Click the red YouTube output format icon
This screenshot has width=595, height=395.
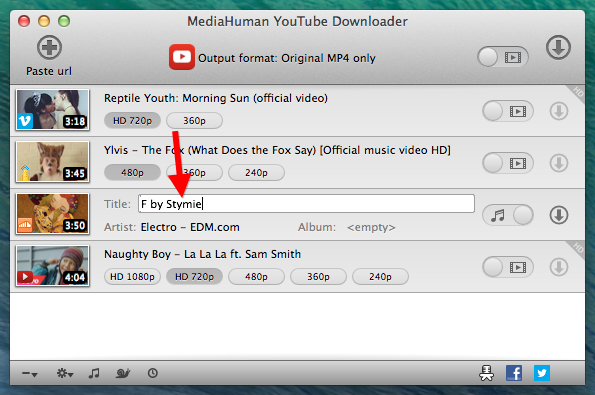pyautogui.click(x=182, y=57)
